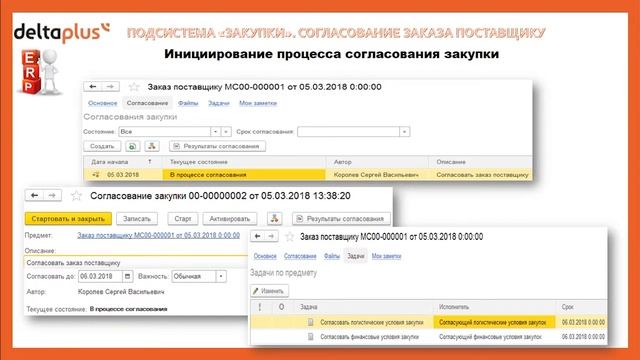The image size is (640, 360).
Task: Star the top Заказ поставщику MC00-000001 document
Action: (x=134, y=87)
